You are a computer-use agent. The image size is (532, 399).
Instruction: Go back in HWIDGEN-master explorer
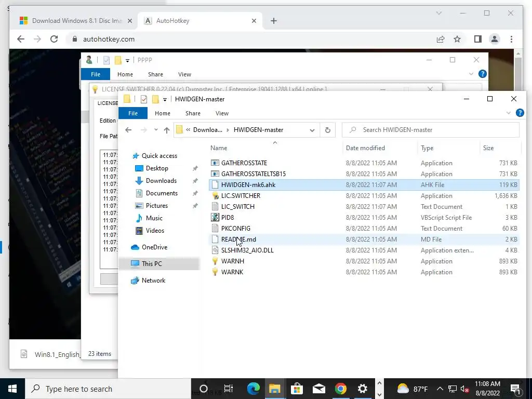coord(128,129)
